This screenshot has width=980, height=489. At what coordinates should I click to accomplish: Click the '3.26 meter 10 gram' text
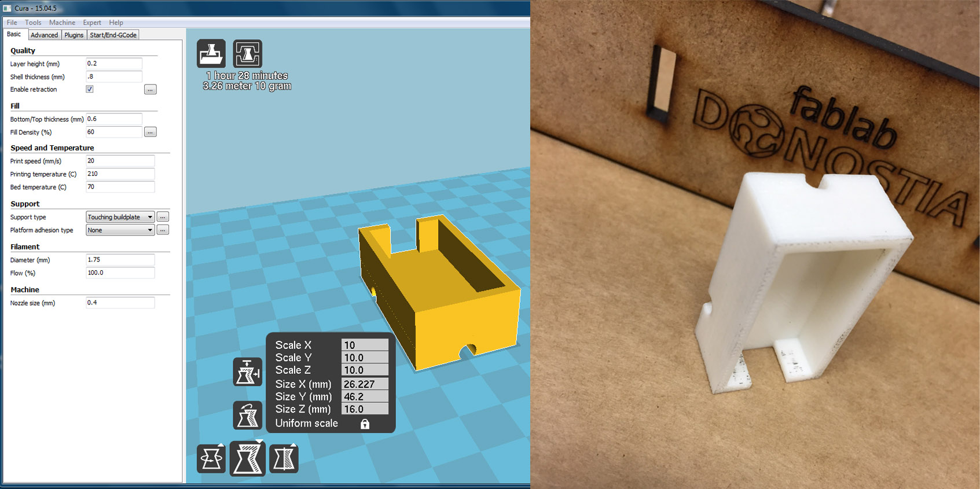tap(247, 86)
